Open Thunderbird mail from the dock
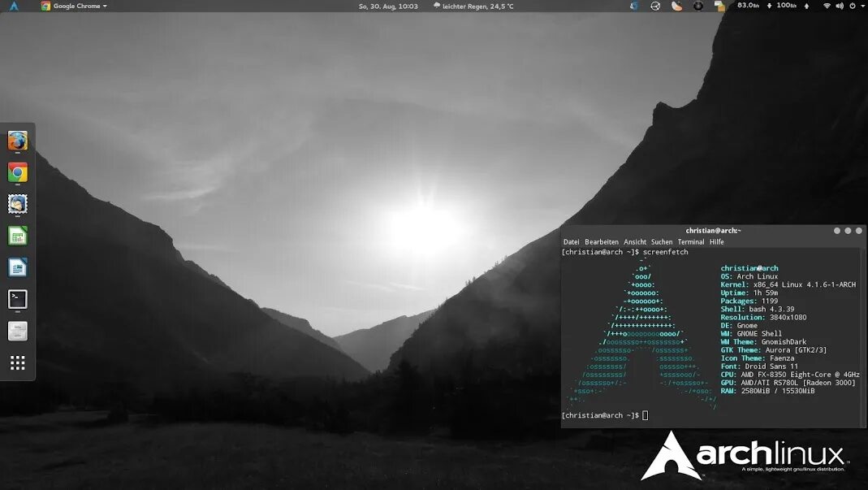 click(18, 204)
